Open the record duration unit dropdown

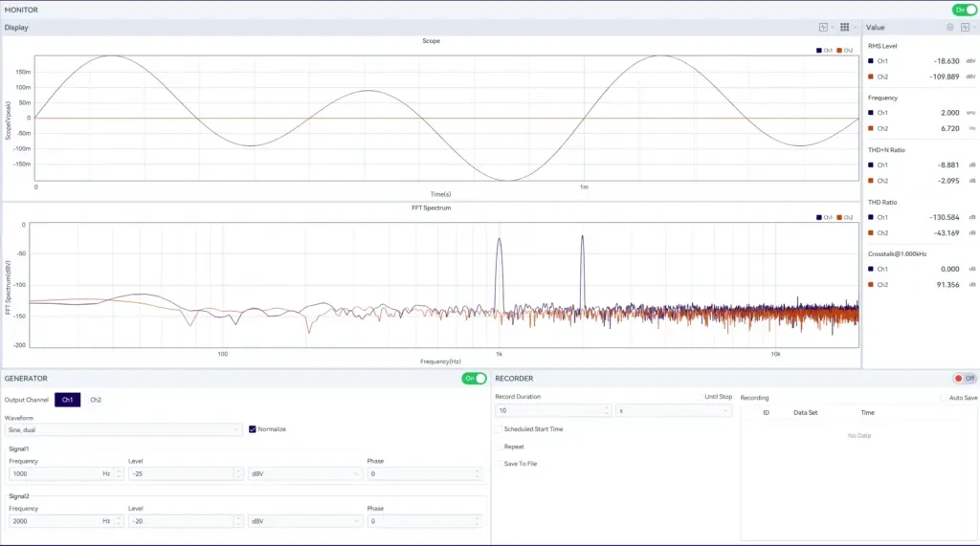pos(674,410)
